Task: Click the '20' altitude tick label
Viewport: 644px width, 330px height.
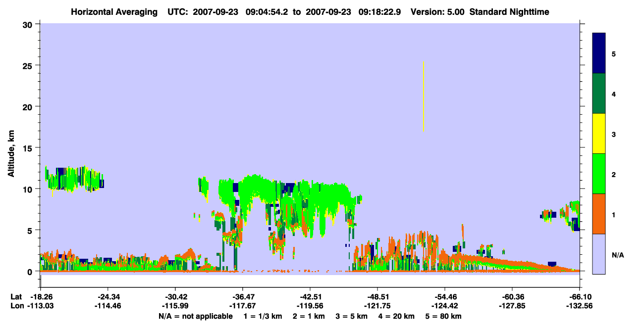Action: point(28,106)
